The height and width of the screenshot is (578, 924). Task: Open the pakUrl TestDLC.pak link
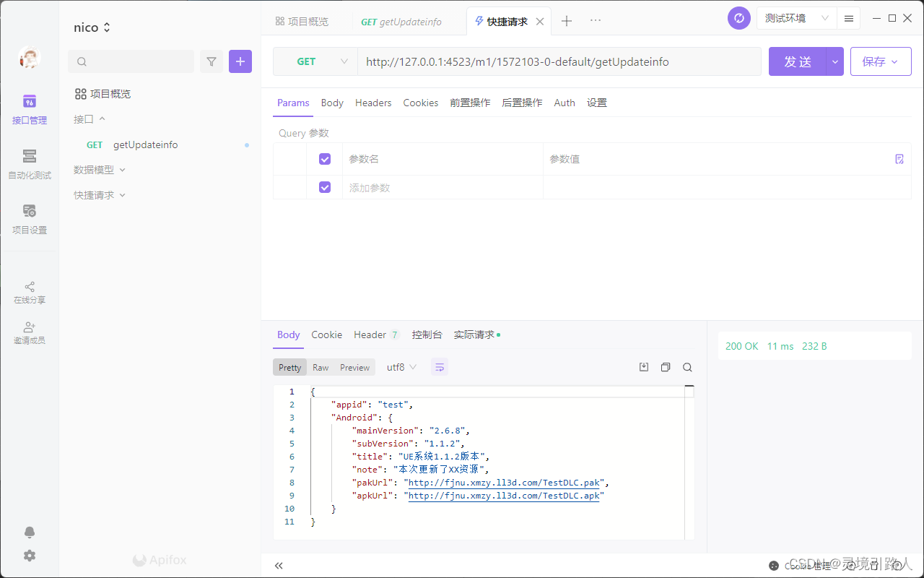pyautogui.click(x=503, y=483)
